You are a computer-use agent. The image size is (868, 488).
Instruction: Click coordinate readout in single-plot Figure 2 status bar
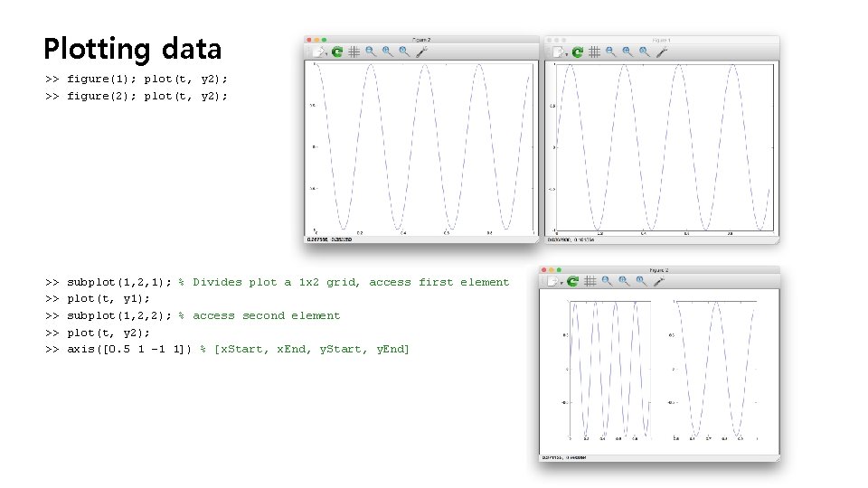click(x=329, y=239)
